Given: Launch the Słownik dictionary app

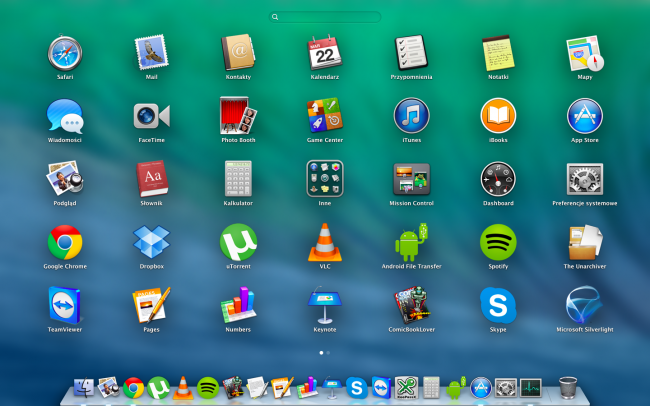Looking at the screenshot, I should tap(152, 178).
